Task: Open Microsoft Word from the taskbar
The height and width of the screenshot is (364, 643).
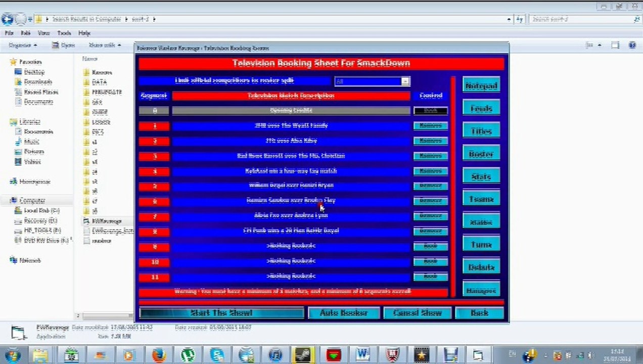Action: [x=362, y=354]
